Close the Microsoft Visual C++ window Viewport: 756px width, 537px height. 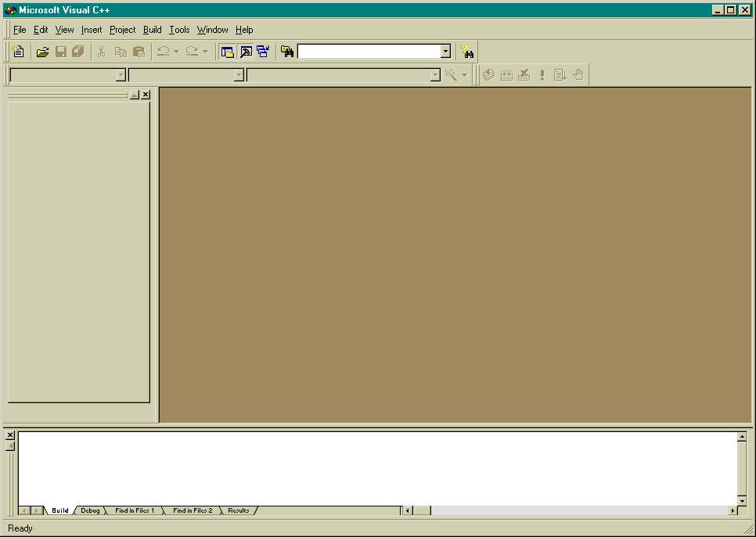tap(744, 10)
